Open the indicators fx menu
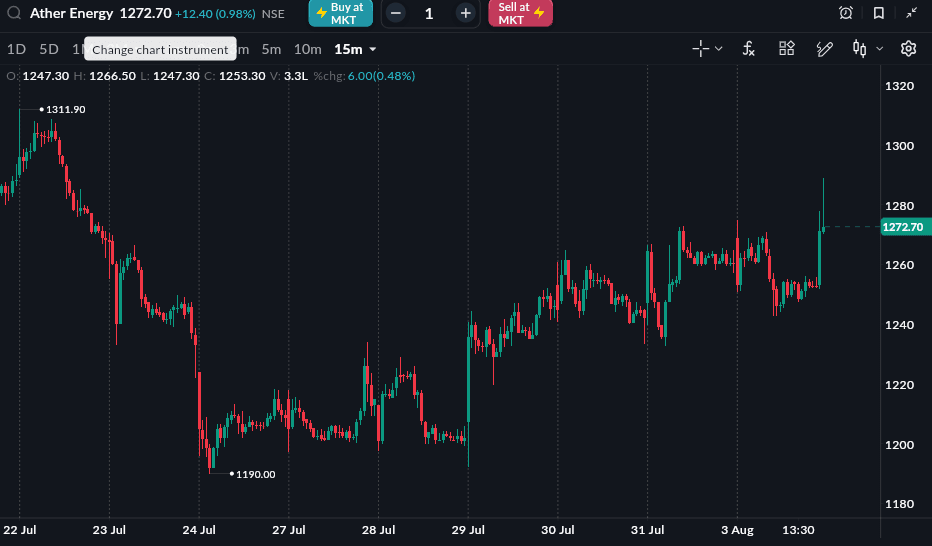The height and width of the screenshot is (546, 932). [749, 49]
